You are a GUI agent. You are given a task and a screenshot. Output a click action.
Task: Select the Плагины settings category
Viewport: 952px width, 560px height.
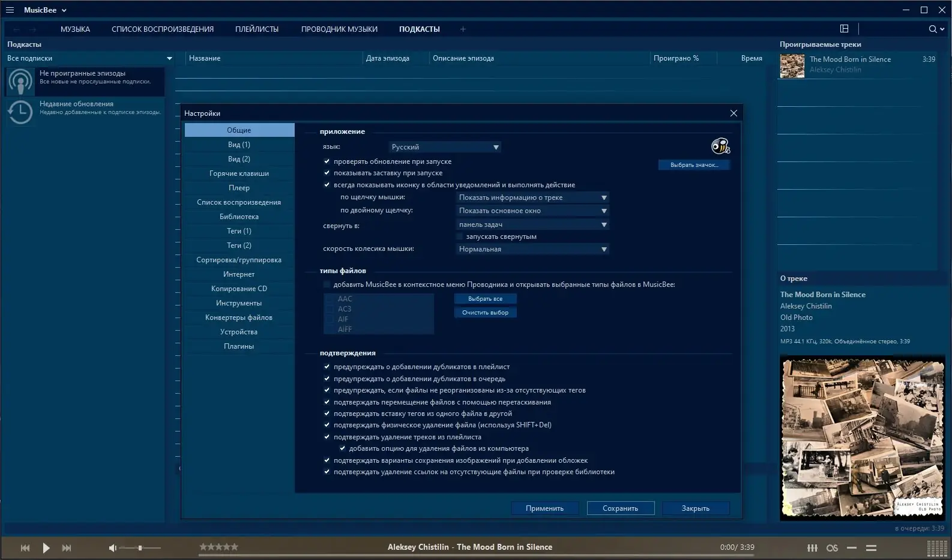(x=239, y=346)
